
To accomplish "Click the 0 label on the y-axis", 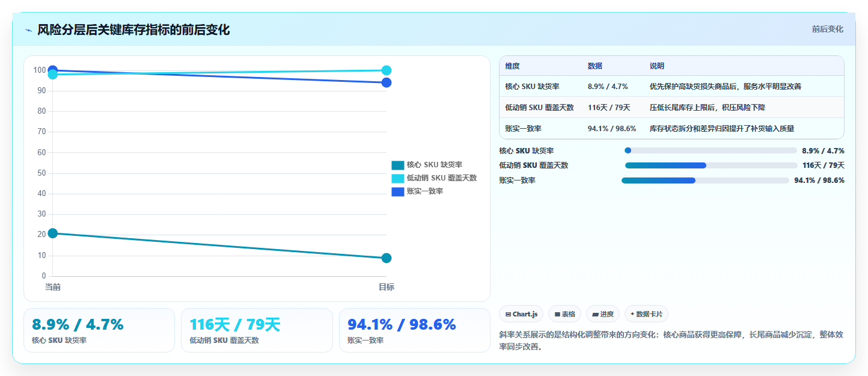I will pos(43,276).
